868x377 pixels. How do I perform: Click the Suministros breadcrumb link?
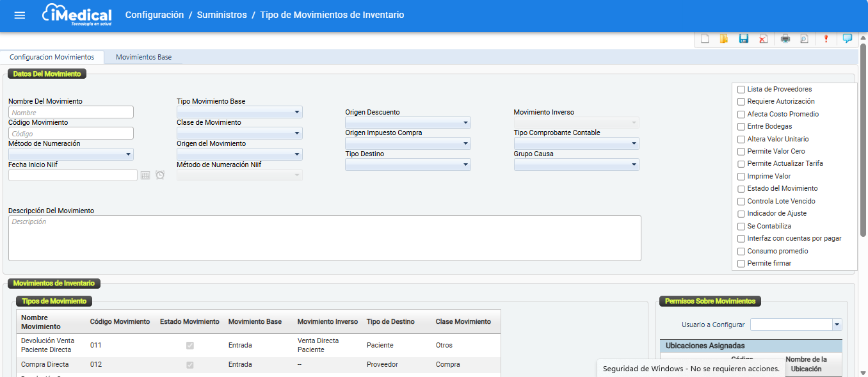221,15
